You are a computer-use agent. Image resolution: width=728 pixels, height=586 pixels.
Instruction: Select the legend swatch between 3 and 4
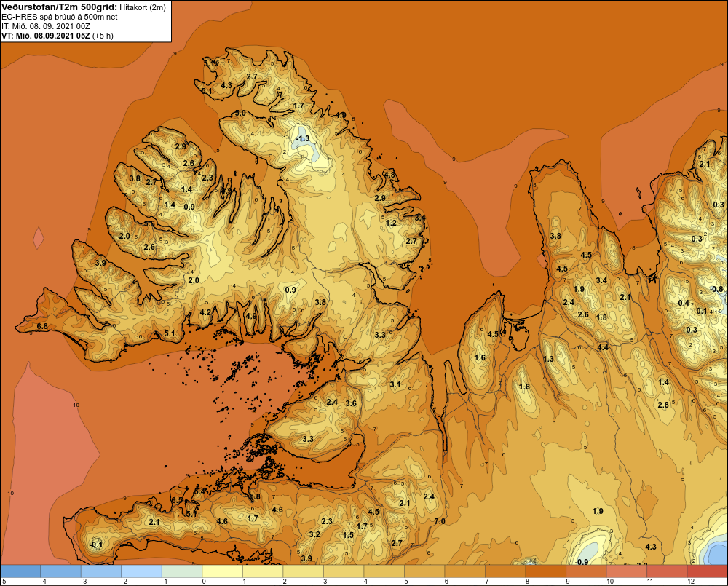tap(344, 571)
